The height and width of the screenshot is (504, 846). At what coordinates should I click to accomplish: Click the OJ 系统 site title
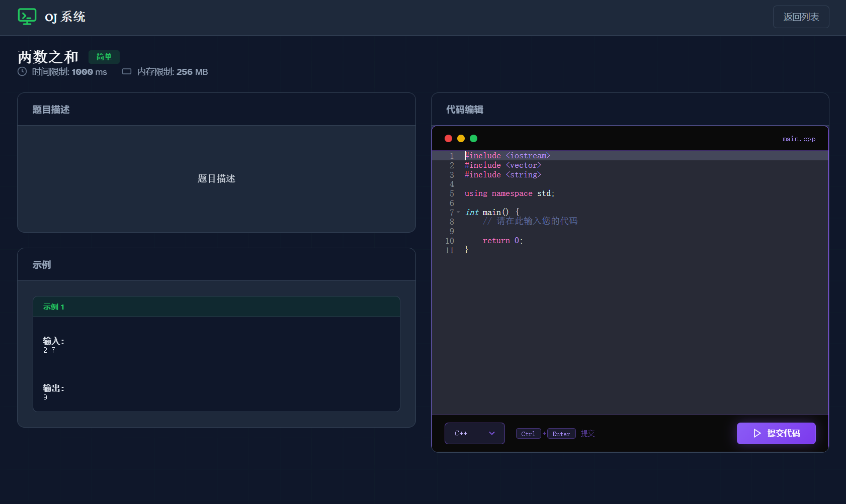(x=65, y=17)
